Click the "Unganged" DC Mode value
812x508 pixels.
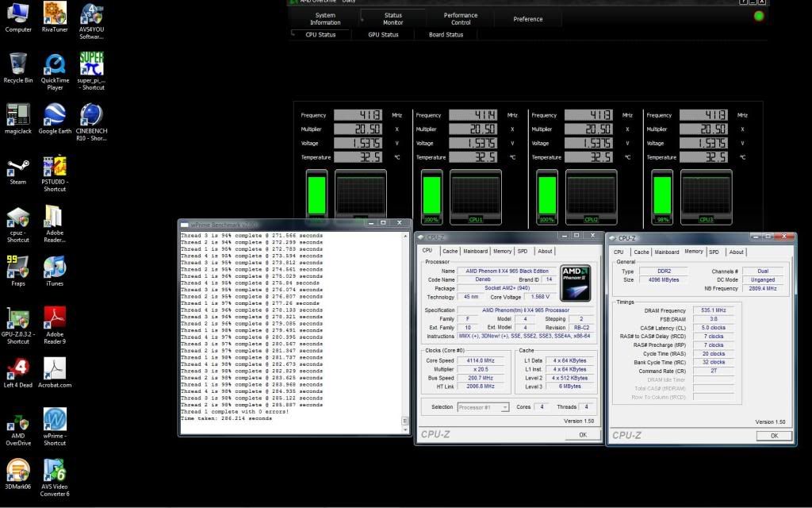[763, 280]
